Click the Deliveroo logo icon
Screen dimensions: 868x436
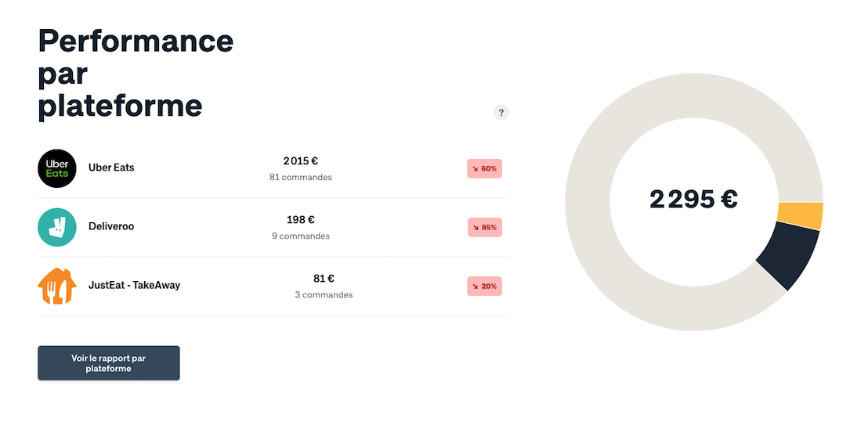57,227
